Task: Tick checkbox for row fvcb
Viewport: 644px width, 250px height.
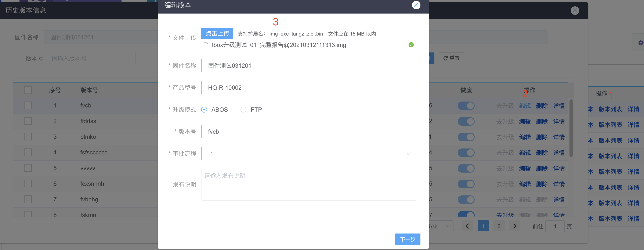Action: coord(28,105)
